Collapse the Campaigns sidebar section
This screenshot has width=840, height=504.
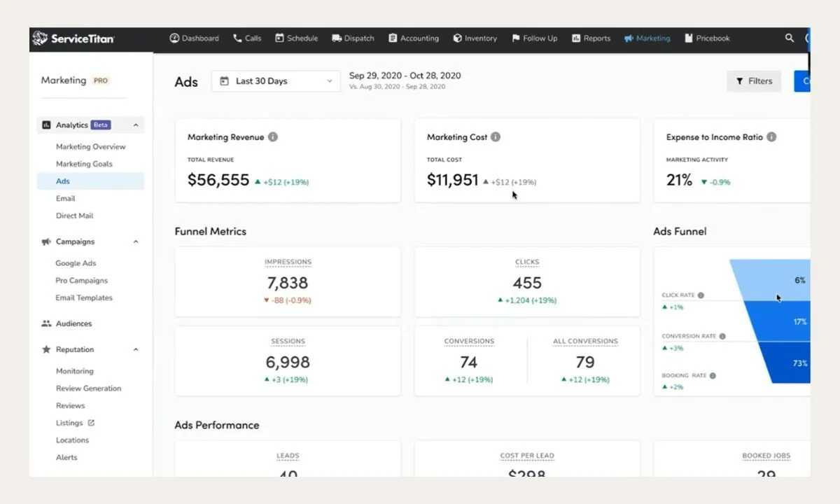coord(136,241)
